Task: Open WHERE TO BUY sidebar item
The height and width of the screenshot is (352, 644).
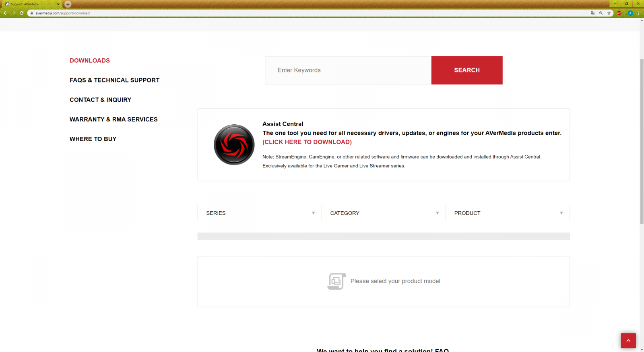Action: [x=93, y=139]
